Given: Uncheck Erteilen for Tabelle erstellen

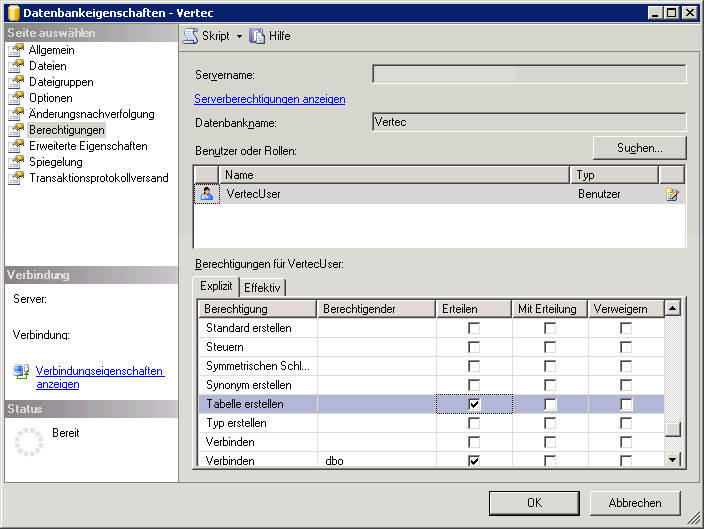Looking at the screenshot, I should coord(474,404).
